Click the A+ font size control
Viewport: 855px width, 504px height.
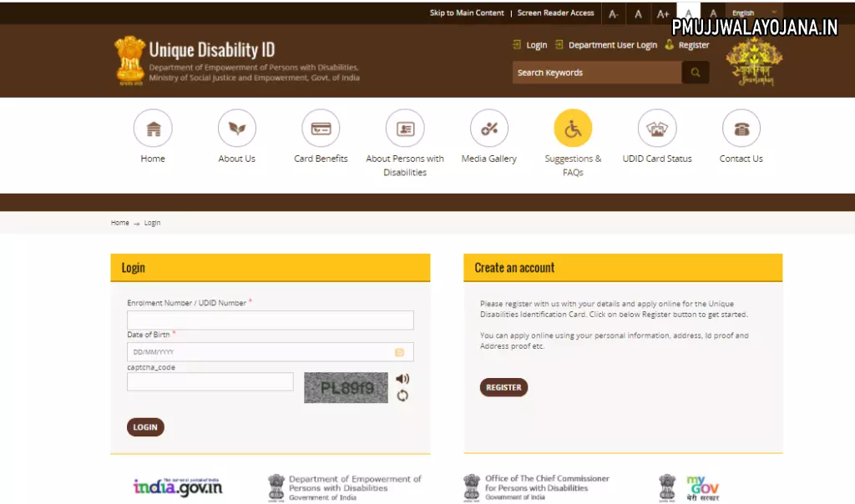[663, 13]
